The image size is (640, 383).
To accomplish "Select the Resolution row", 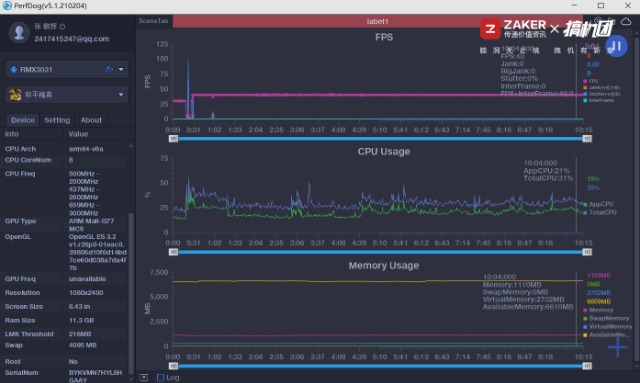I will [65, 293].
